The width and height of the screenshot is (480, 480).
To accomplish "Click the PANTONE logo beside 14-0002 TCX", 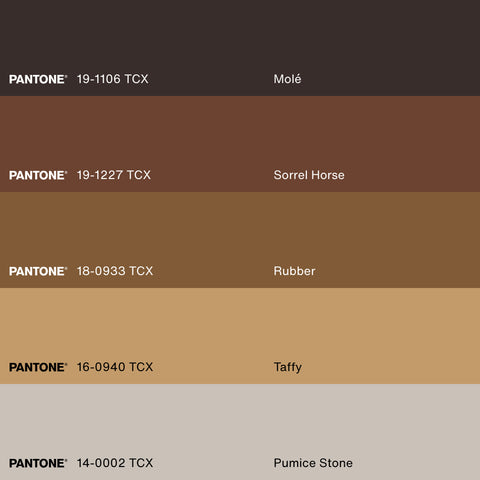I will pyautogui.click(x=38, y=463).
